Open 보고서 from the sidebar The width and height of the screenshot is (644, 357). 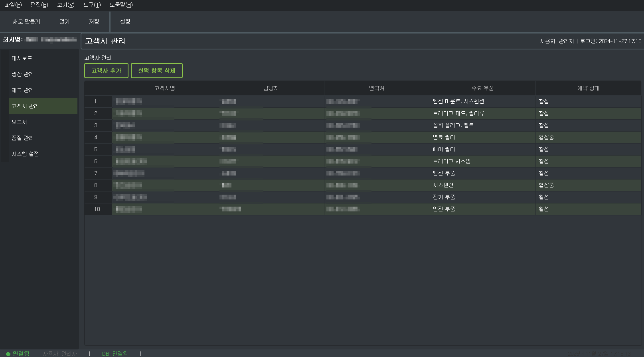[19, 122]
